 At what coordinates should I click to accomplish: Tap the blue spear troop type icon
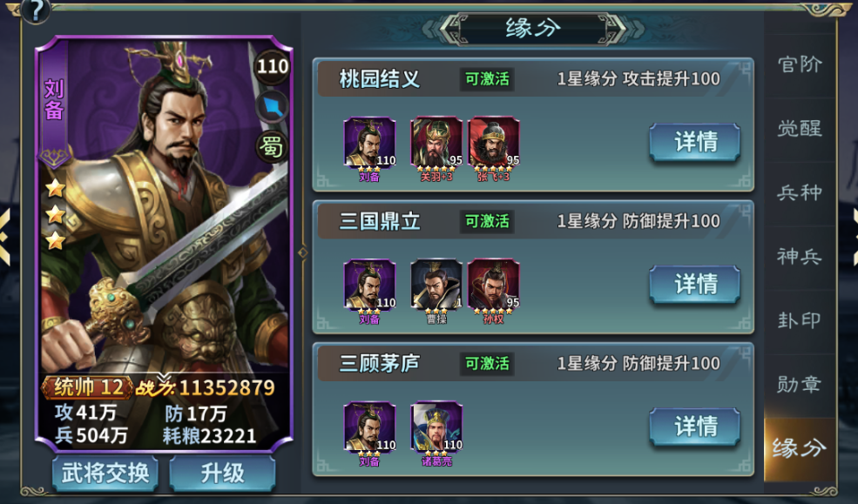coord(273,106)
